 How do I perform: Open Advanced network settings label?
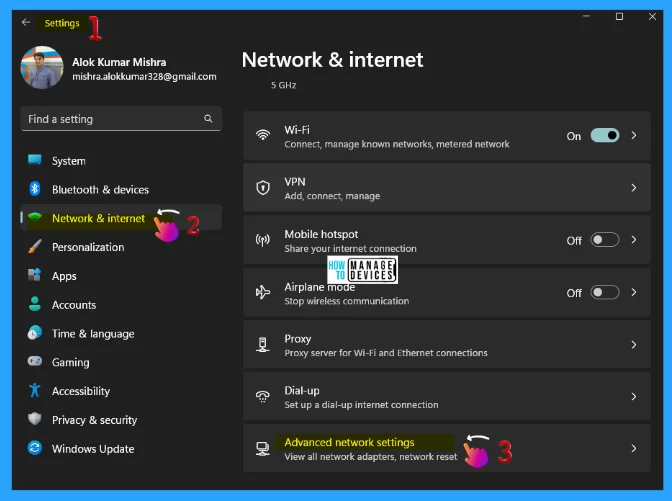349,442
